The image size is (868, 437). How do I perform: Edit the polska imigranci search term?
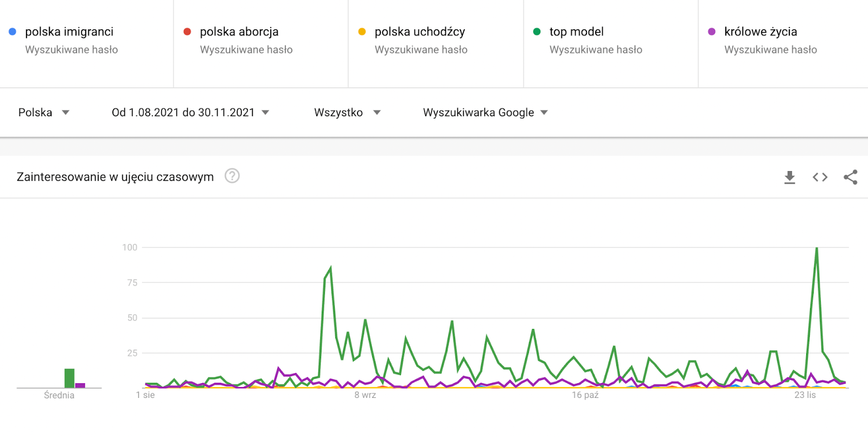pyautogui.click(x=69, y=32)
